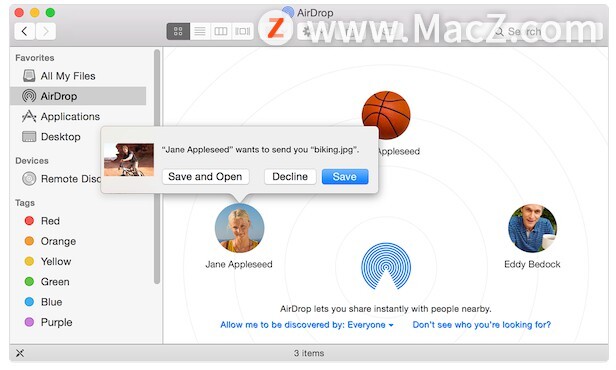
Task: Go forward with the right arrow button
Action: [46, 31]
